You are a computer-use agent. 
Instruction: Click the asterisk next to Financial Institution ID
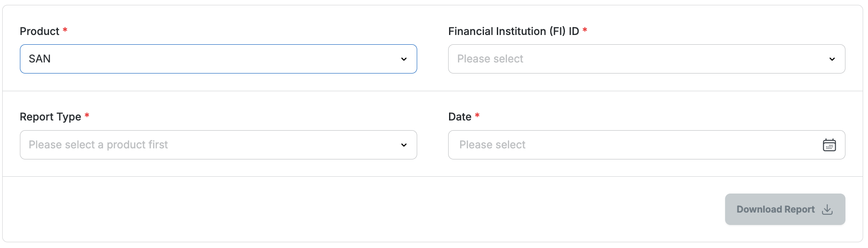tap(585, 30)
